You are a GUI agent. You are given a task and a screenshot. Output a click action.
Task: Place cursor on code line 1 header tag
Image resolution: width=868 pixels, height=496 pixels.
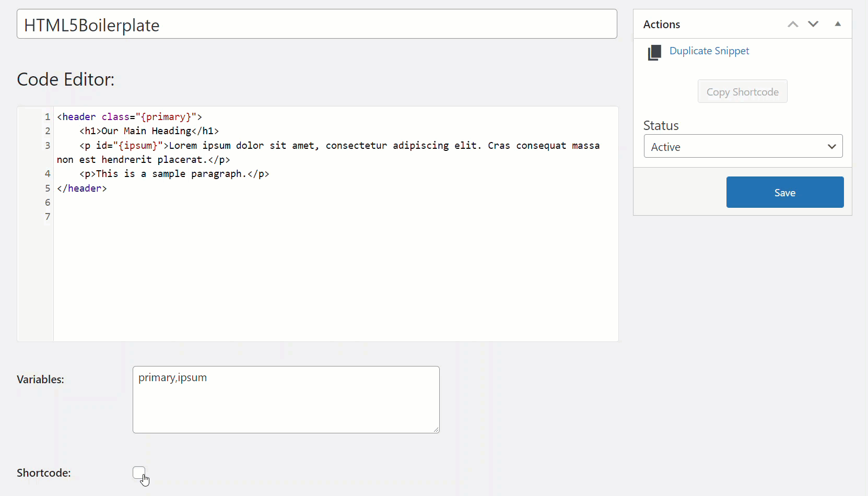point(130,117)
